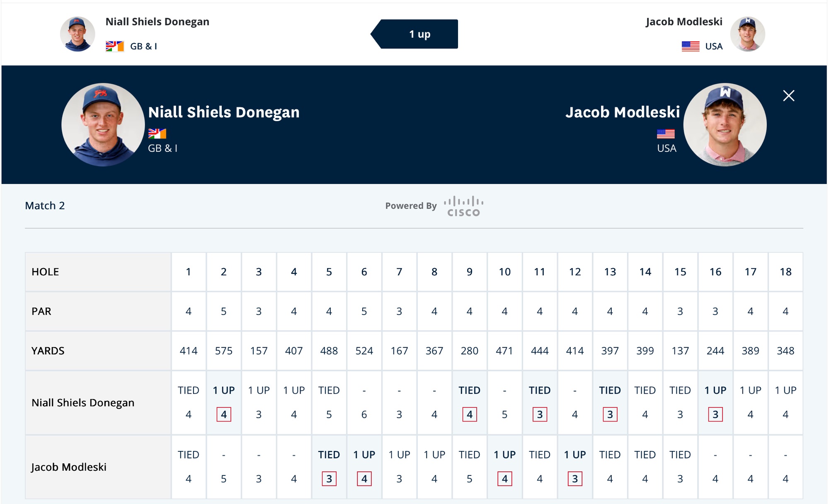Click the small USA flag in top summary
Image resolution: width=829 pixels, height=504 pixels.
click(690, 46)
